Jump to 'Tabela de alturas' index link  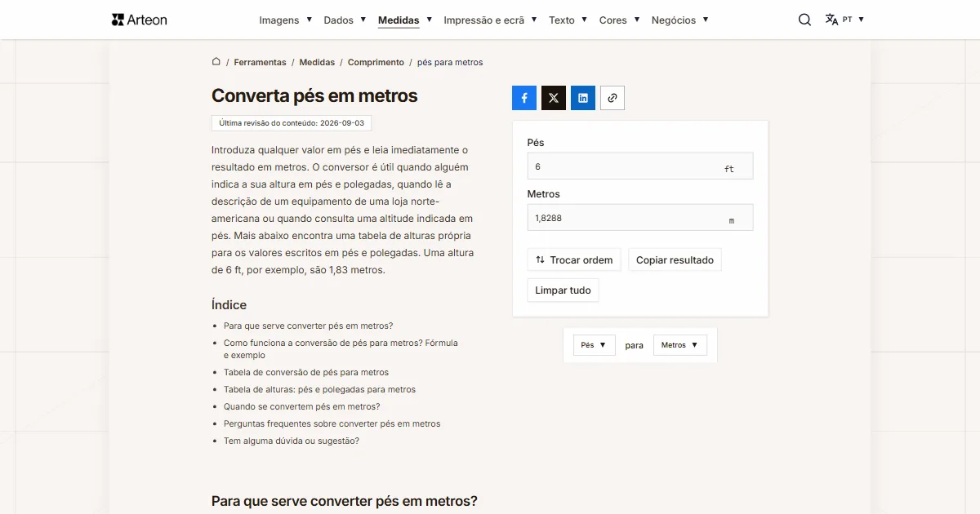tap(319, 389)
